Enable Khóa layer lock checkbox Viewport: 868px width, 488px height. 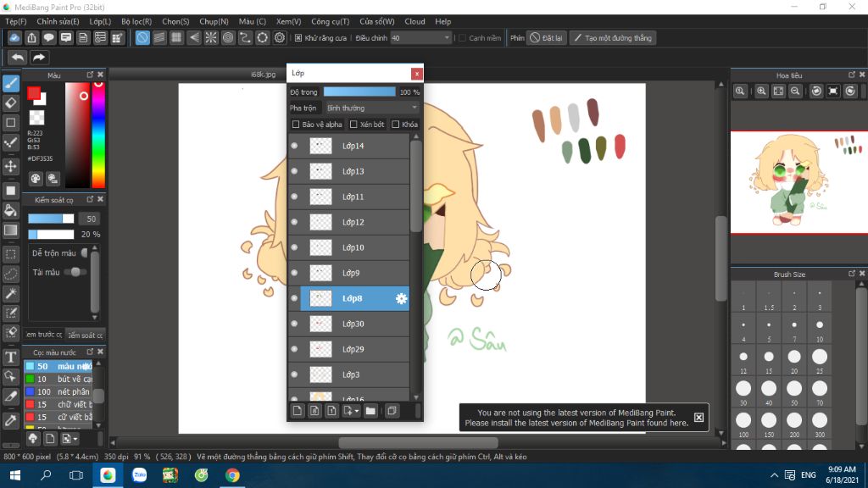click(x=396, y=125)
